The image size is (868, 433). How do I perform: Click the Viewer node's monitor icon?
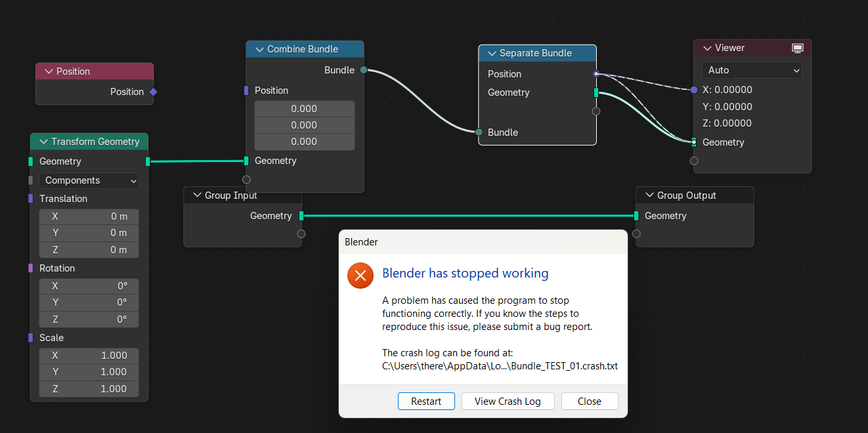[798, 48]
